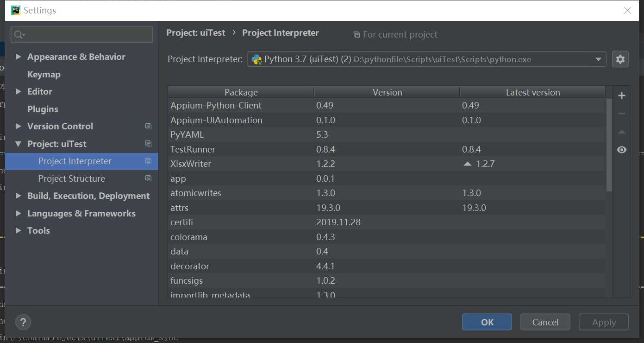Click the copy icon beside Version Control

148,126
